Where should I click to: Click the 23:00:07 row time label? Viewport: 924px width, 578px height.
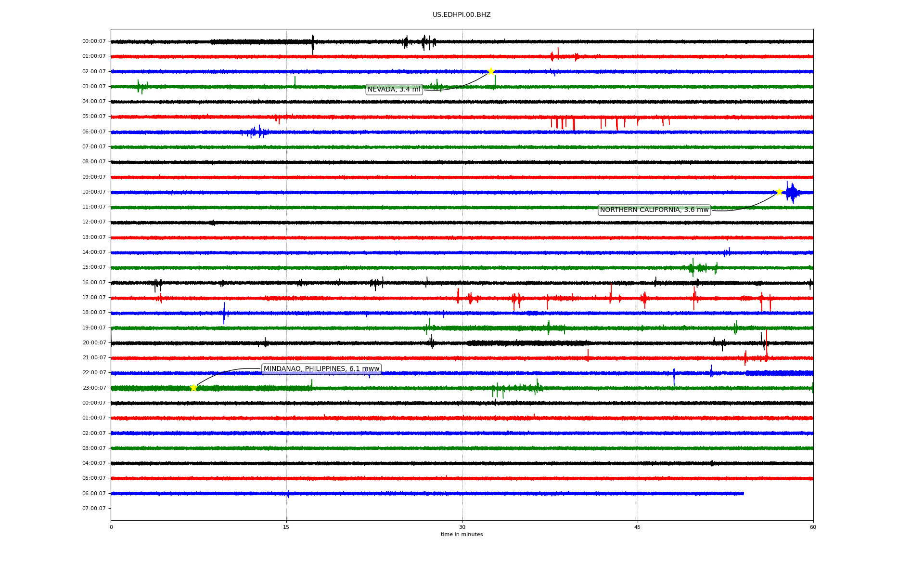coord(94,388)
